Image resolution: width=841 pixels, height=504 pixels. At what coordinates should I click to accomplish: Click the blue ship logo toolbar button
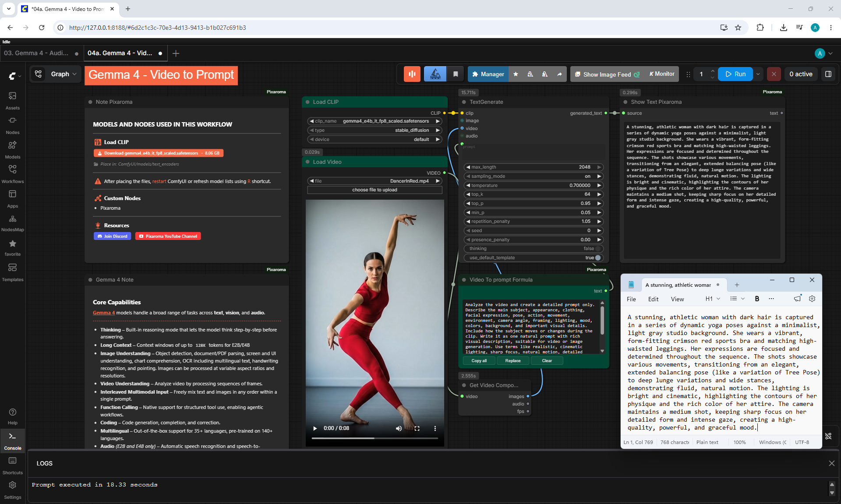point(435,74)
